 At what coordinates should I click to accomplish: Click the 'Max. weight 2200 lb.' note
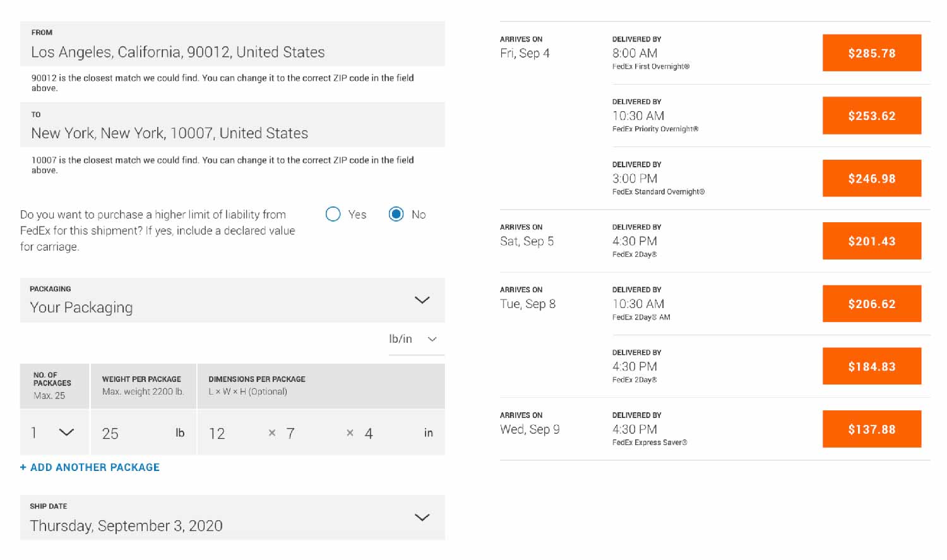click(143, 391)
